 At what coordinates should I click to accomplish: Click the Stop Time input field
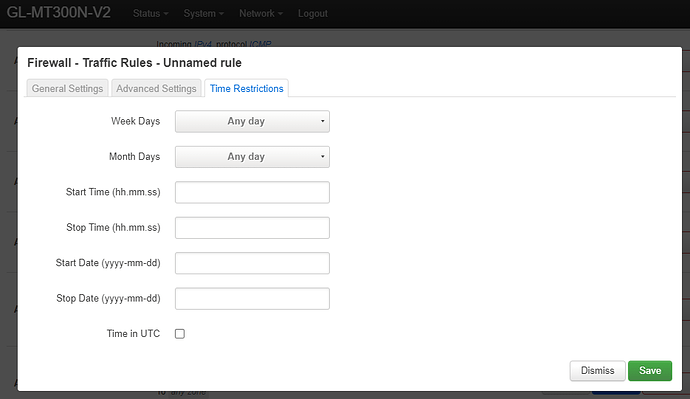[x=252, y=228]
